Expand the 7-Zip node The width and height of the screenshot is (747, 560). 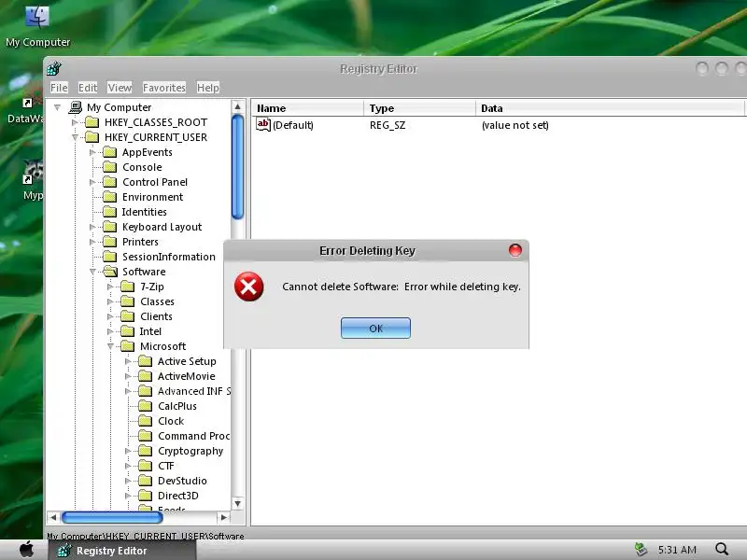[x=110, y=287]
